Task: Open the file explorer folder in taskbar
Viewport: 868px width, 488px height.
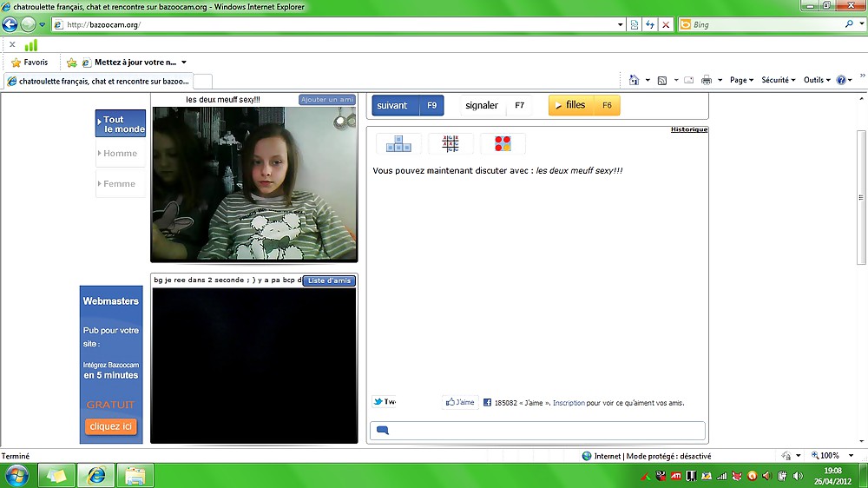Action: click(135, 476)
